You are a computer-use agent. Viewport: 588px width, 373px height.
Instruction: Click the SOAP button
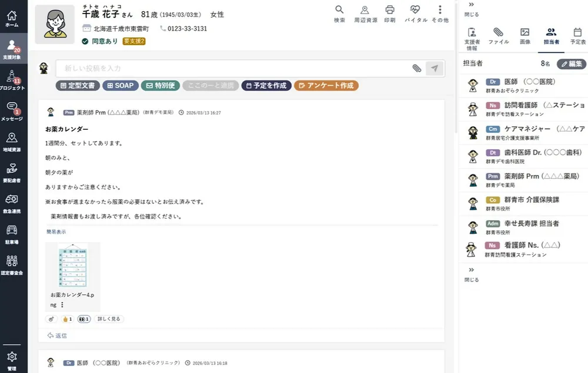[x=121, y=85]
